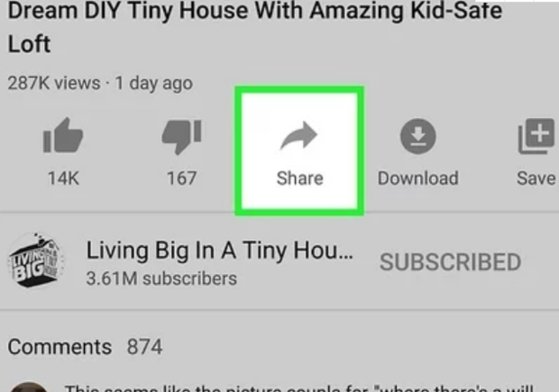
Task: Tap the thumbs up like icon
Action: point(63,135)
